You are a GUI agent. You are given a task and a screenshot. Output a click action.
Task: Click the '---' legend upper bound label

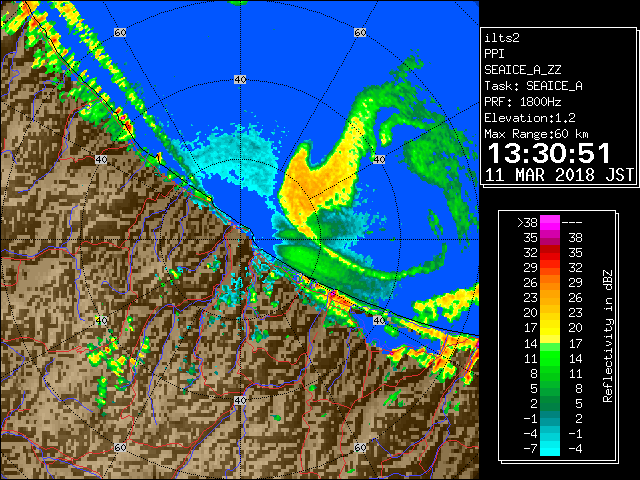pyautogui.click(x=572, y=223)
